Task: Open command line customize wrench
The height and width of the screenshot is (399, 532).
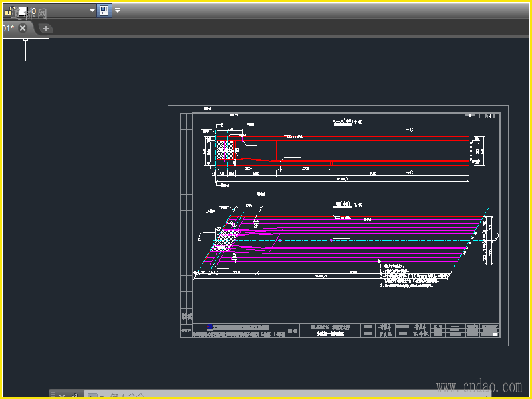Action: click(x=74, y=396)
